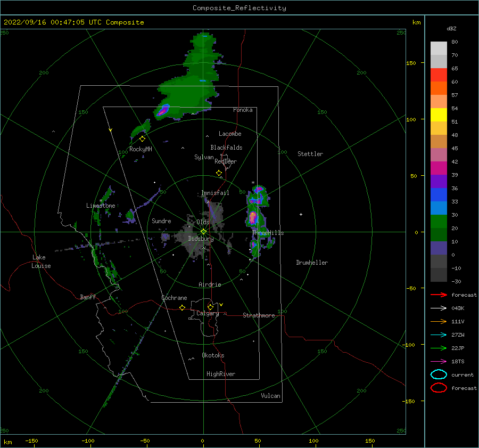
Task: Click the magenta 18TS arrow icon
Action: 439,362
